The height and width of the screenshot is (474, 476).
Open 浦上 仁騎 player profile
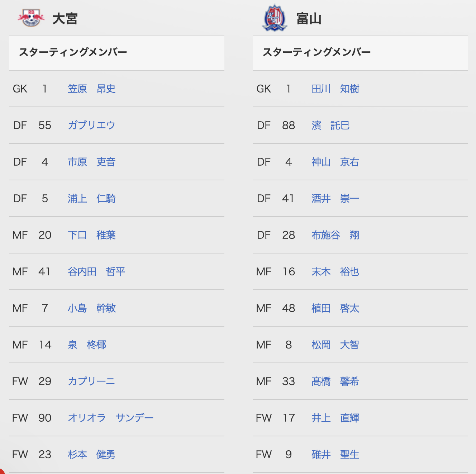click(x=92, y=198)
